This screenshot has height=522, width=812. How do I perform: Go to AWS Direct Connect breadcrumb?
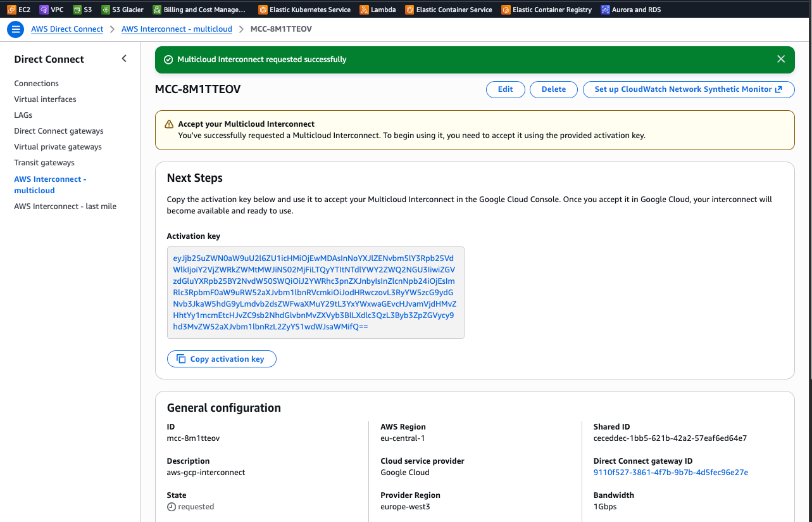point(67,29)
